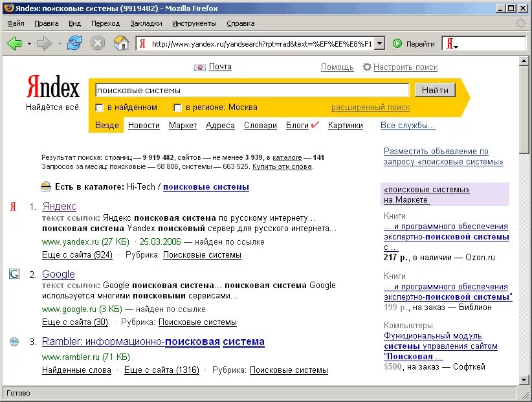Click the Firefox icon in the title bar

point(9,8)
